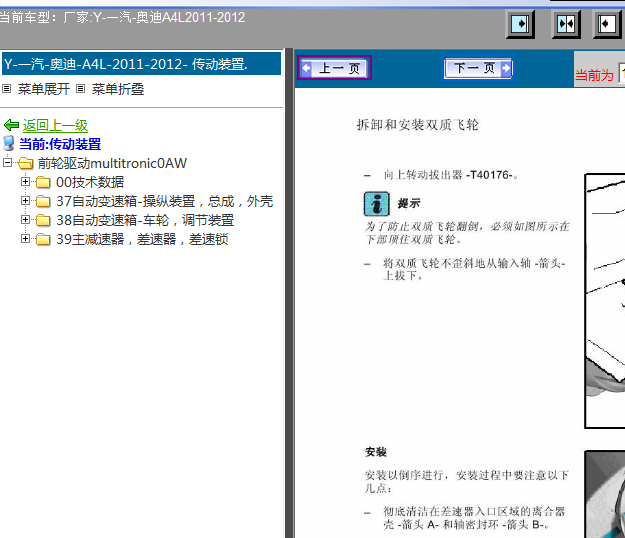Go to next page with 下一页 button
This screenshot has height=538, width=625.
478,68
